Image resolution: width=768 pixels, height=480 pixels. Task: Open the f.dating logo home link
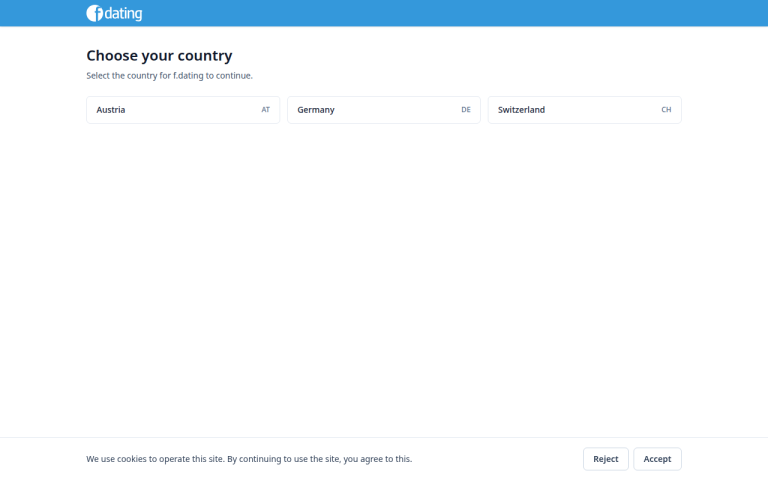click(114, 13)
